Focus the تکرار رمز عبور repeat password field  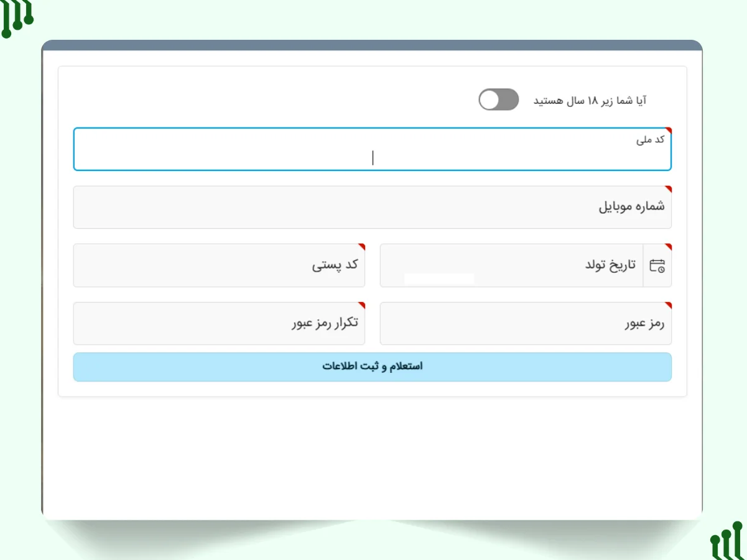219,324
